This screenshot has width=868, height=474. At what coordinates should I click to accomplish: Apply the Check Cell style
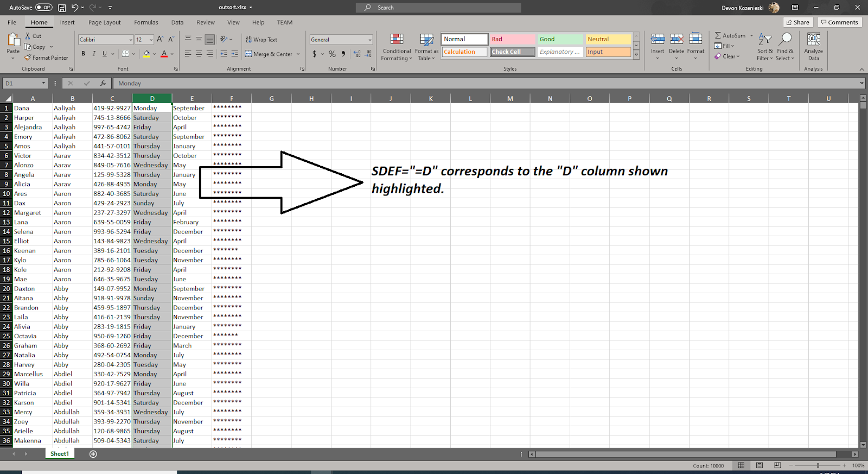tap(513, 52)
